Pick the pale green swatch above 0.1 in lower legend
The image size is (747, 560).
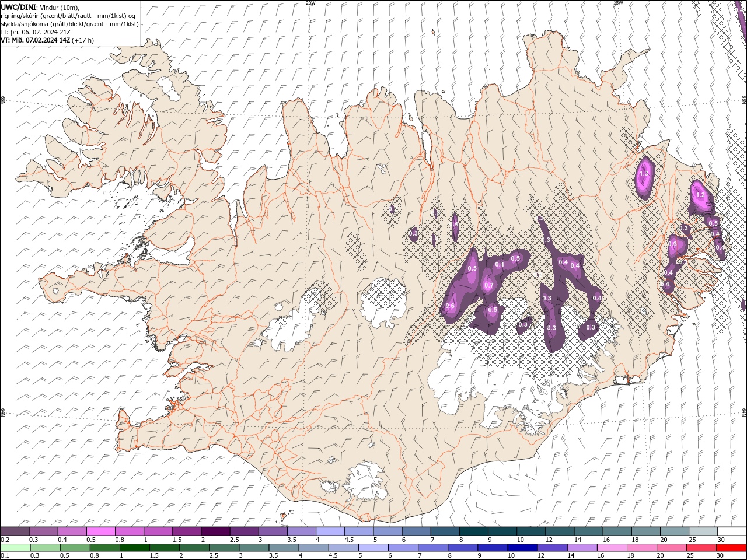[x=15, y=548]
